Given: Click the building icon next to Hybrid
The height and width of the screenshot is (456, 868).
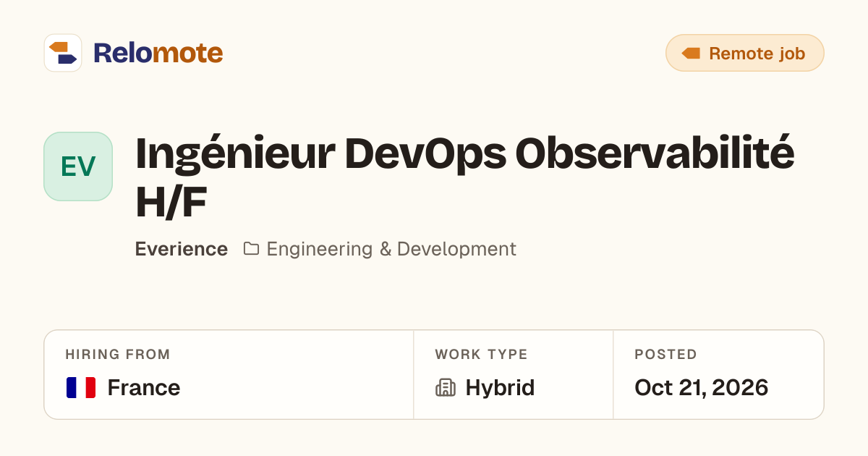Looking at the screenshot, I should (x=445, y=388).
